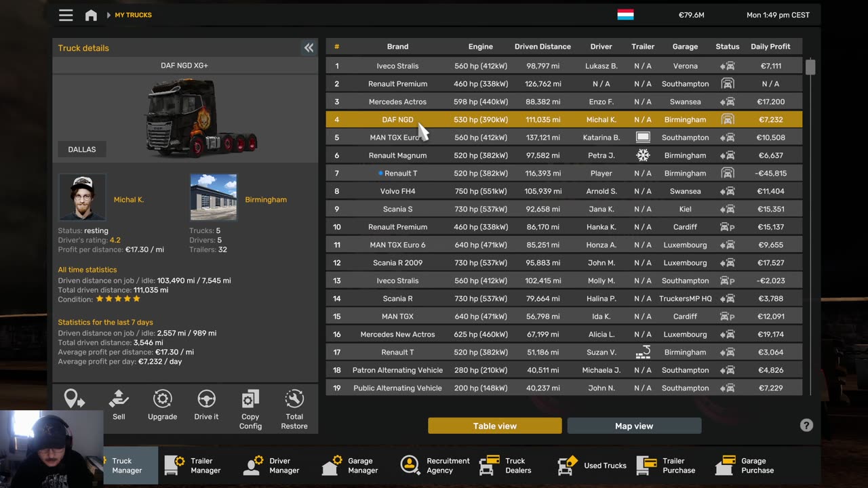868x488 pixels.
Task: Click the status icon in Ida K. row
Action: (x=727, y=317)
